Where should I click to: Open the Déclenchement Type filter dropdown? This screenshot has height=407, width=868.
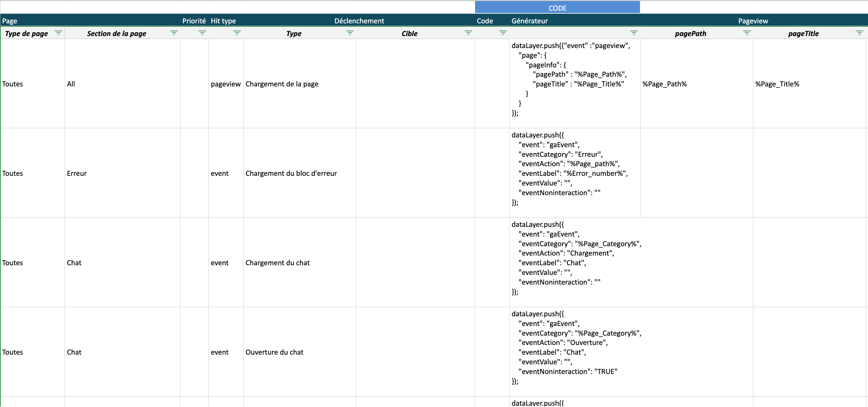(x=350, y=33)
